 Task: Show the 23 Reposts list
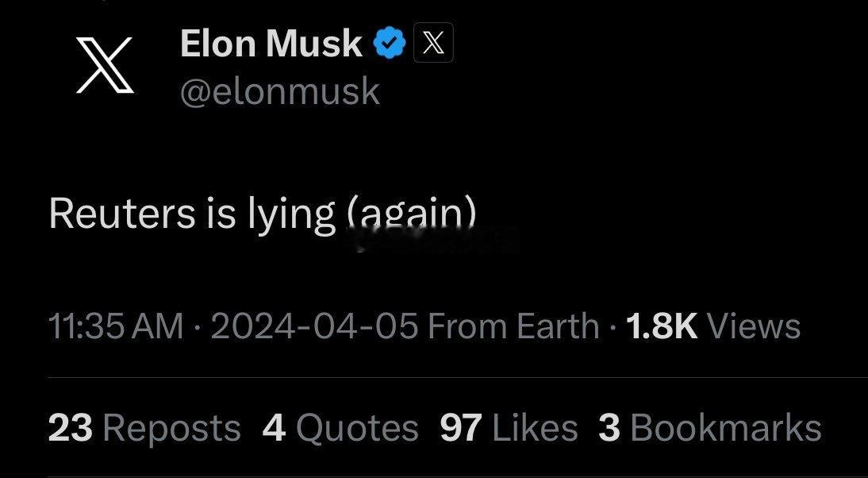(144, 429)
